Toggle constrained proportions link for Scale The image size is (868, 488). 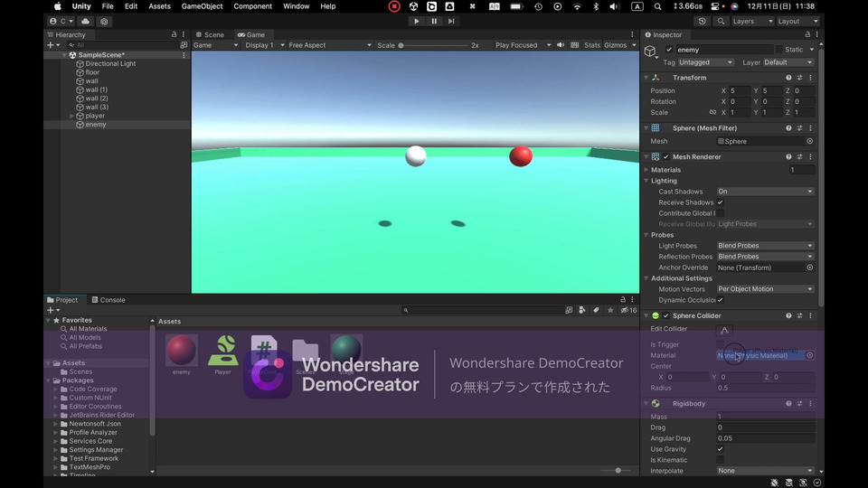(712, 112)
